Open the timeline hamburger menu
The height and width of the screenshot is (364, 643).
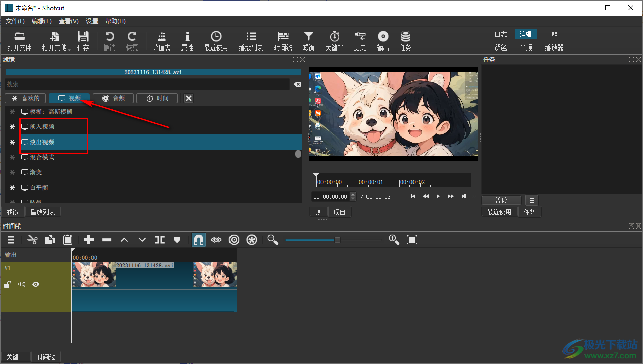click(11, 240)
